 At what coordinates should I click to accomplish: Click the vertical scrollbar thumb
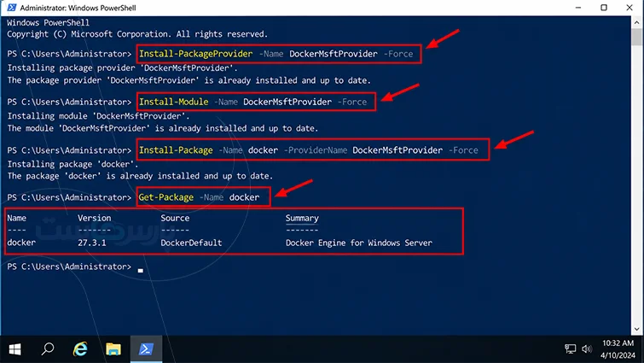pos(637,37)
